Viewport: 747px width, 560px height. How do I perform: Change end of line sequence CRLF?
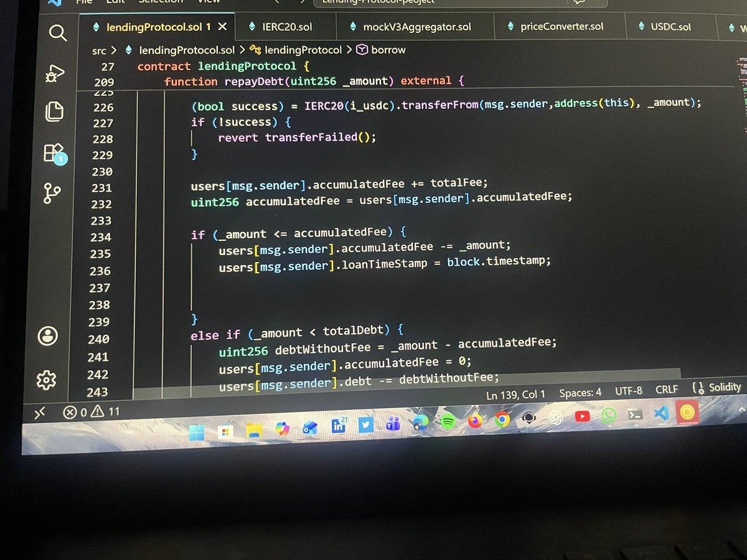667,390
